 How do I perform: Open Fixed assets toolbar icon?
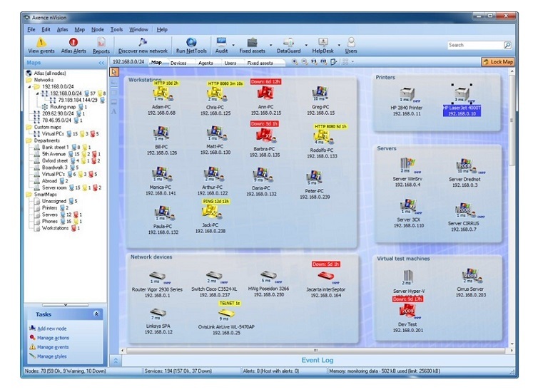pyautogui.click(x=252, y=46)
